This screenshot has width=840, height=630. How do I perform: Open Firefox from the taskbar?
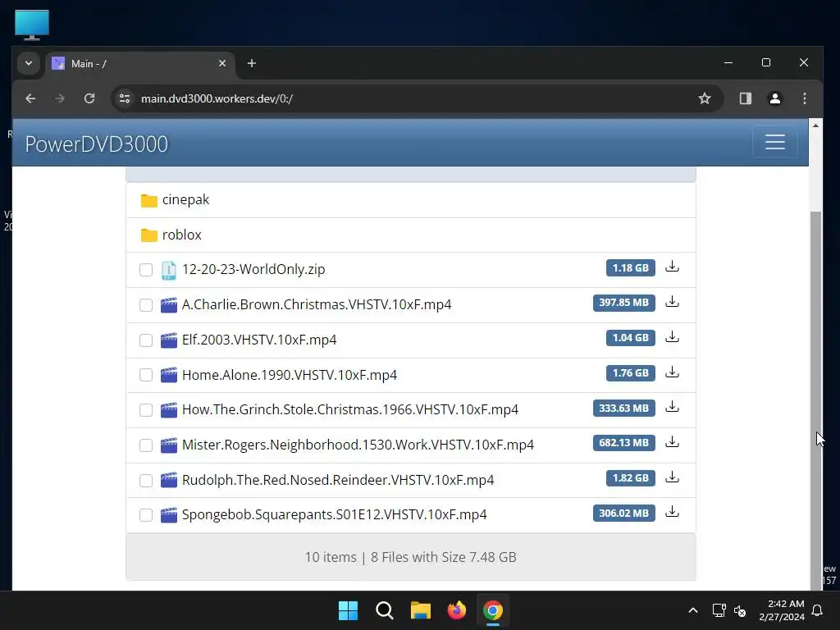(x=456, y=610)
